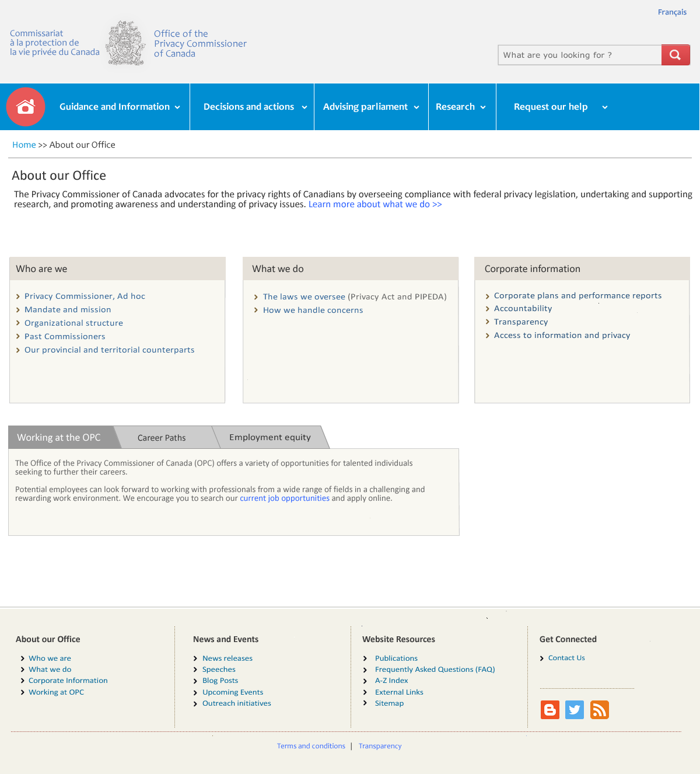Select the Working at the OPC tab
This screenshot has width=700, height=774.
(x=59, y=438)
